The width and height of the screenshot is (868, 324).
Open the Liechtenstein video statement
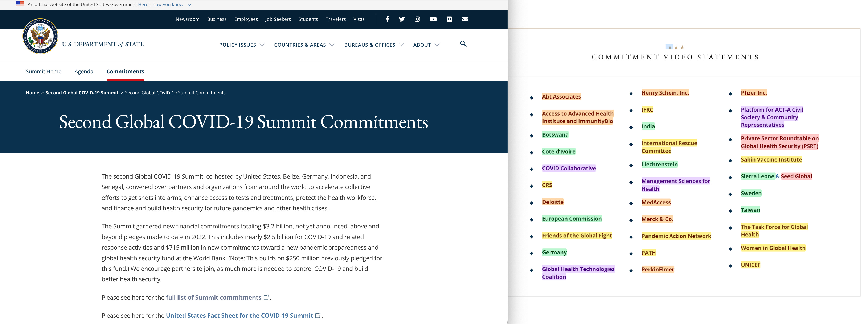(x=659, y=164)
